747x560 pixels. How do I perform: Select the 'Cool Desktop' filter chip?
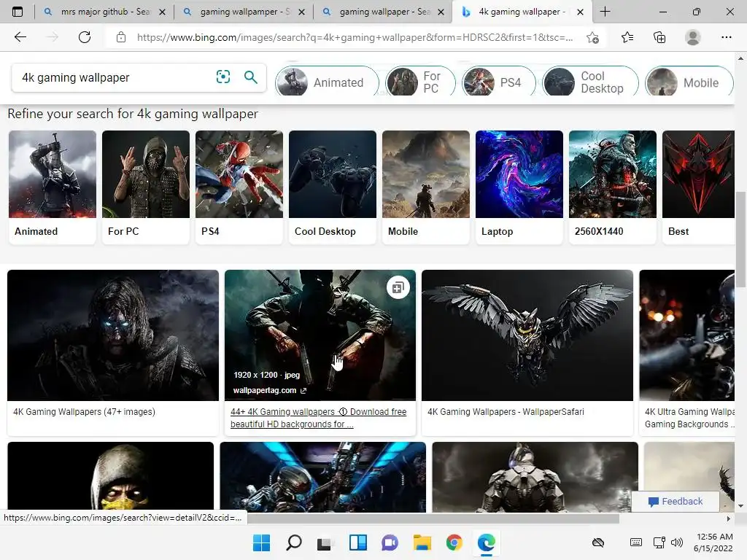[x=590, y=82]
